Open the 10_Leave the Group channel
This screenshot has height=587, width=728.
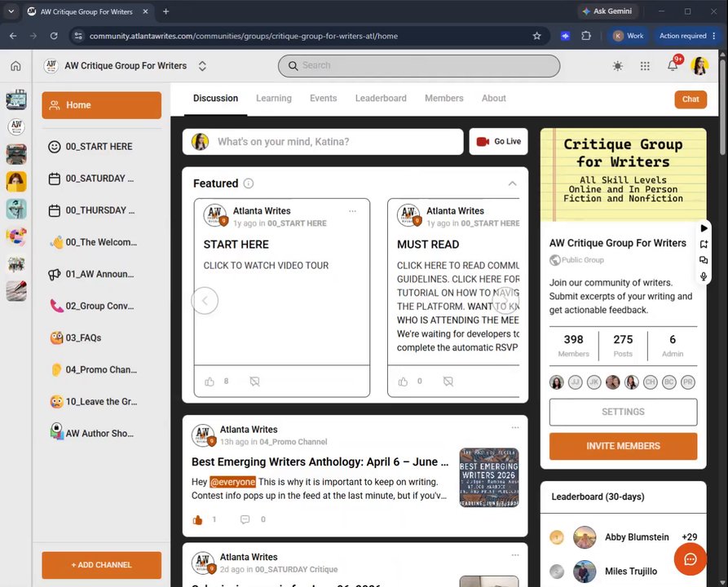102,402
